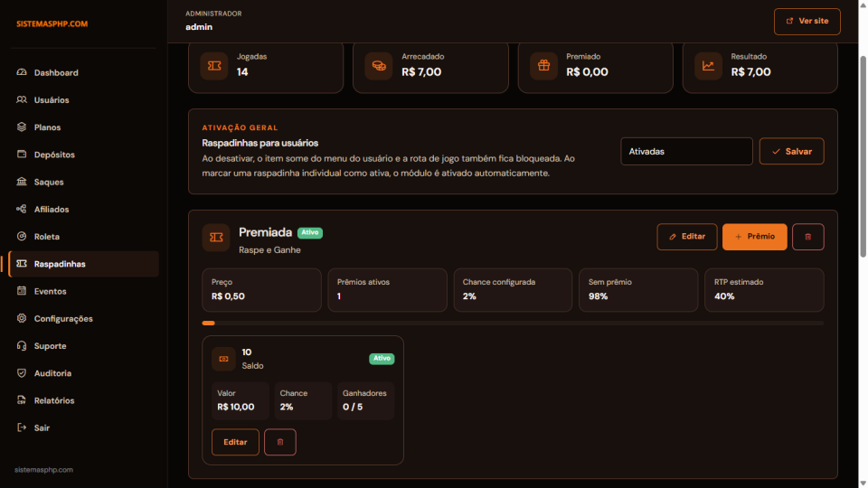Add a prize with the Prêmio button

[x=754, y=237]
